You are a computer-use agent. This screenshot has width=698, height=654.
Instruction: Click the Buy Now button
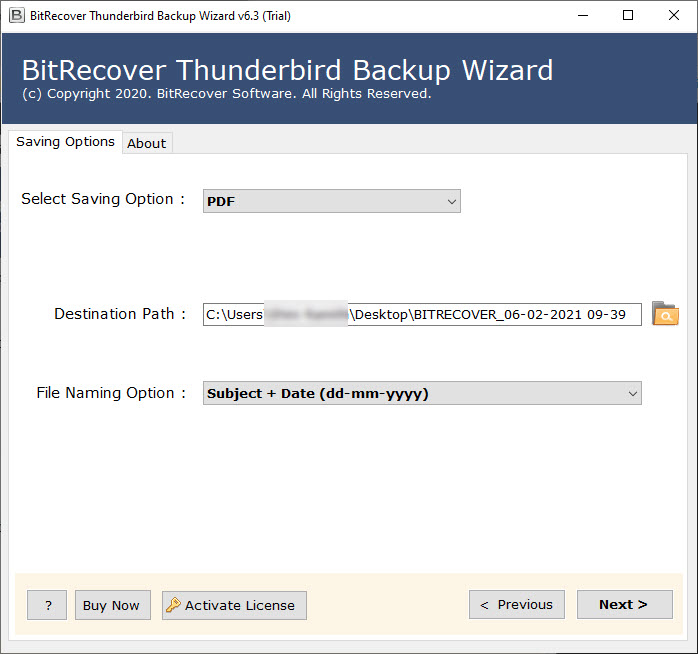click(x=111, y=605)
